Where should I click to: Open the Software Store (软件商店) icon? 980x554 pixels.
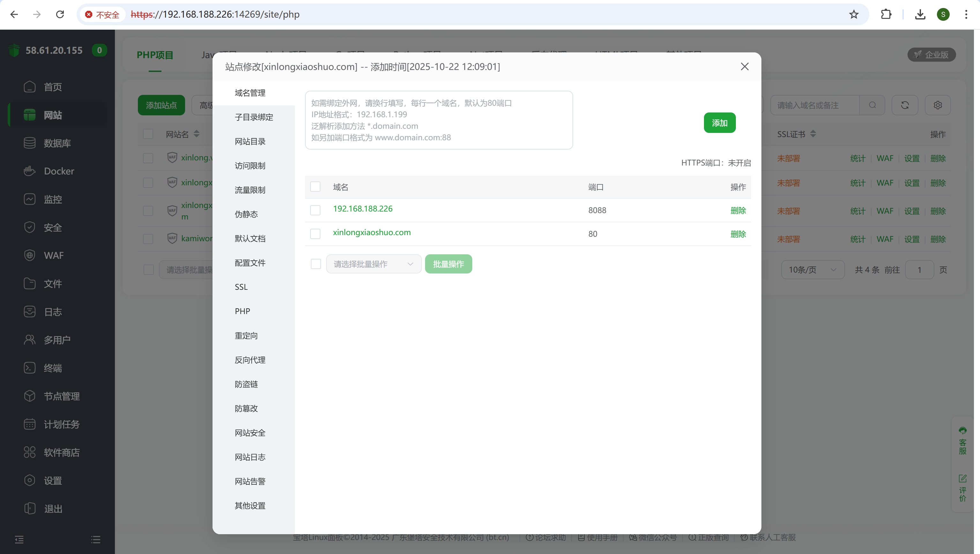point(29,452)
